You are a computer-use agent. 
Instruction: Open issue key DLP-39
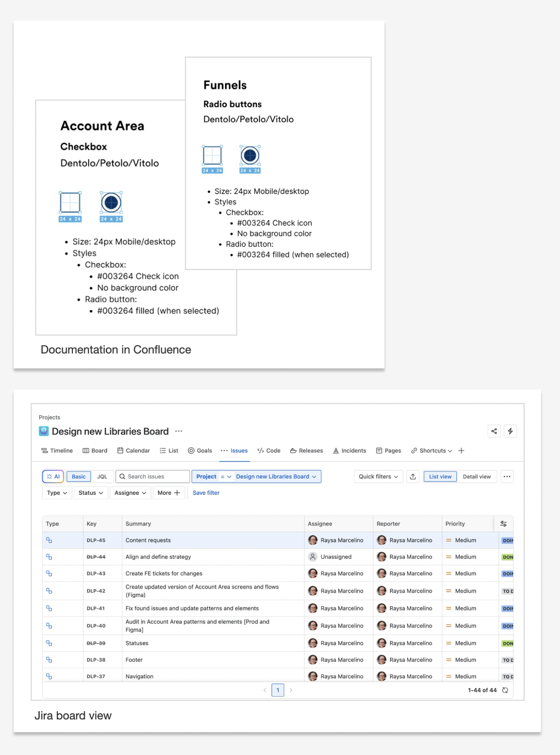coord(96,643)
